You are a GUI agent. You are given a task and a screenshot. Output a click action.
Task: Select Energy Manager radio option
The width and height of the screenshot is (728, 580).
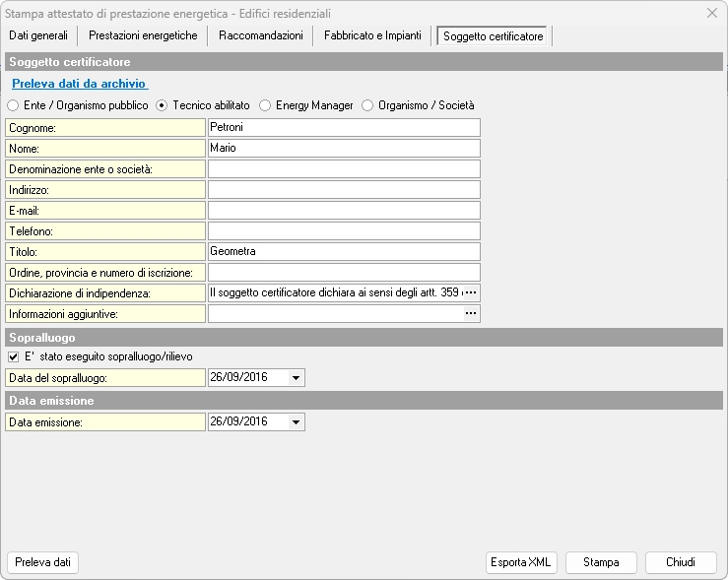point(265,105)
